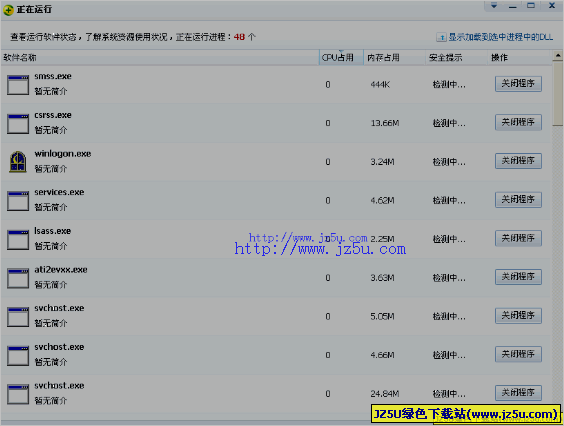
Task: Click the csrss.exe process icon
Action: pyautogui.click(x=18, y=123)
